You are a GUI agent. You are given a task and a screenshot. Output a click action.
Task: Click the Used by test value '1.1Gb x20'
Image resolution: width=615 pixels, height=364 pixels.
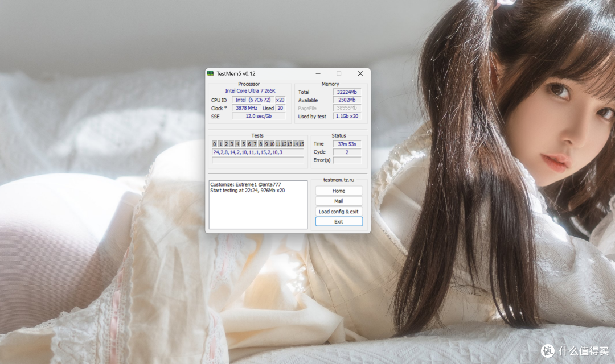click(x=347, y=117)
